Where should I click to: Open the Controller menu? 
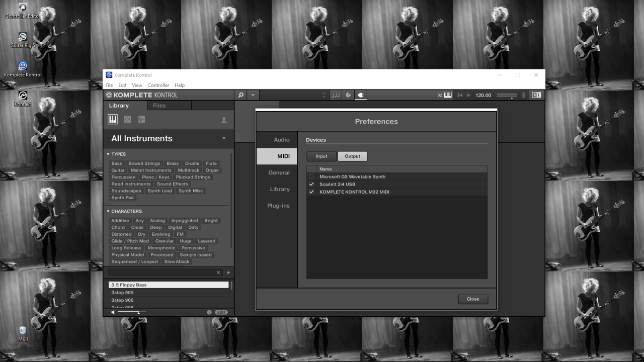pos(158,85)
